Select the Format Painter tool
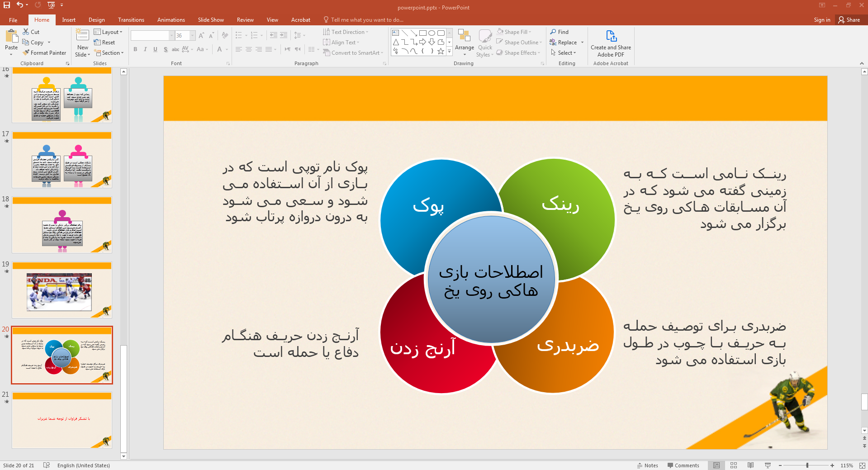The image size is (868, 470). [x=44, y=53]
